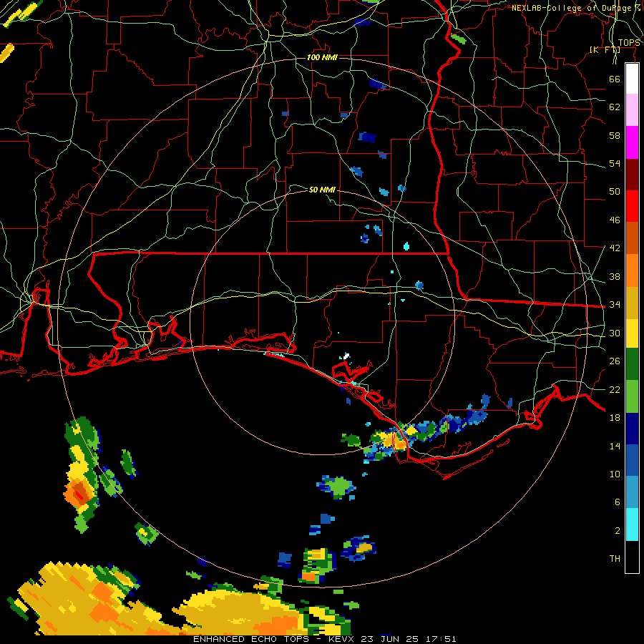Click the KEVX radar site identifier
Screen dimensions: 644x644
pyautogui.click(x=343, y=639)
